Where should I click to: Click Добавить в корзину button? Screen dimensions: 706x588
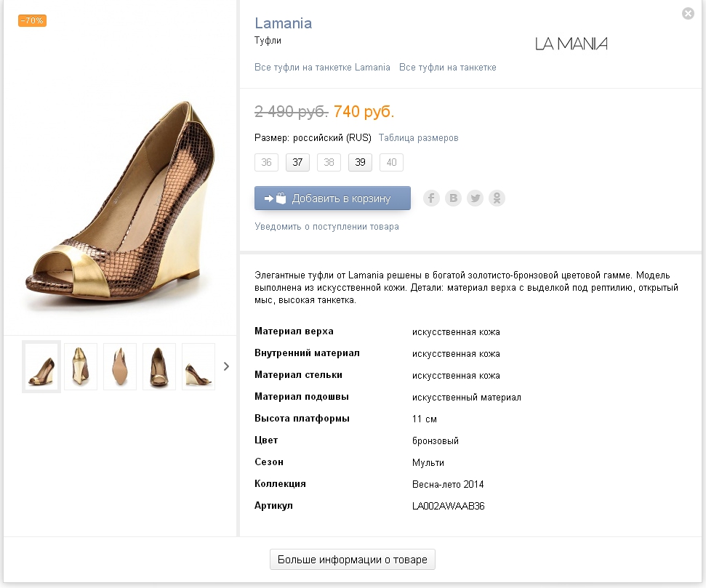[x=332, y=198]
